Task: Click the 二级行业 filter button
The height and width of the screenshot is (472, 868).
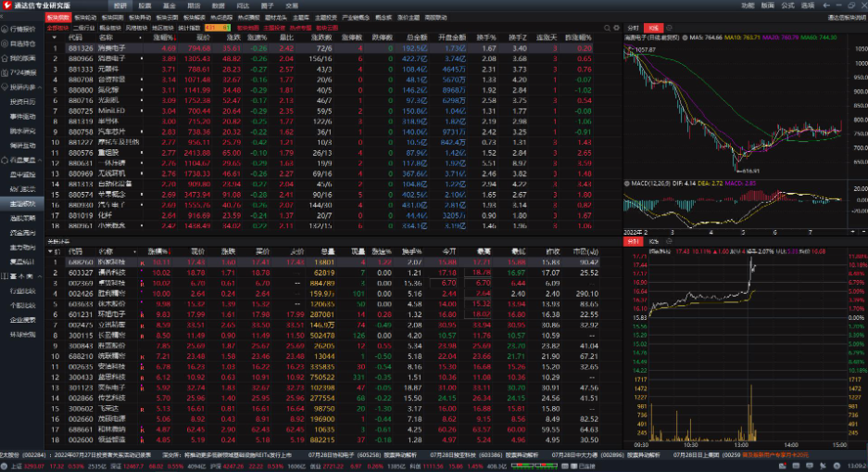Action: (83, 28)
